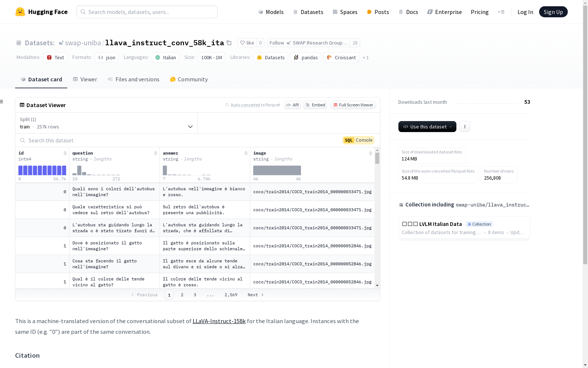Open the Full Screen Viewer
588x368 pixels.
(353, 105)
